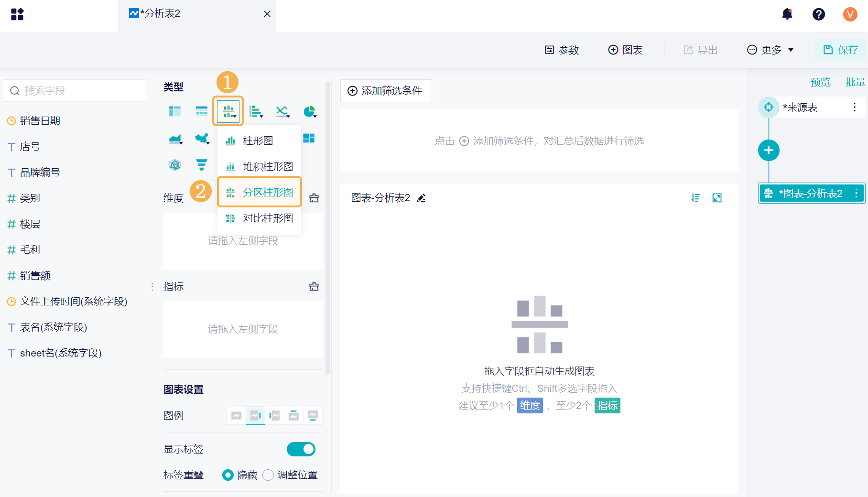The height and width of the screenshot is (497, 868).
Task: Click the 图表 add button
Action: point(625,50)
